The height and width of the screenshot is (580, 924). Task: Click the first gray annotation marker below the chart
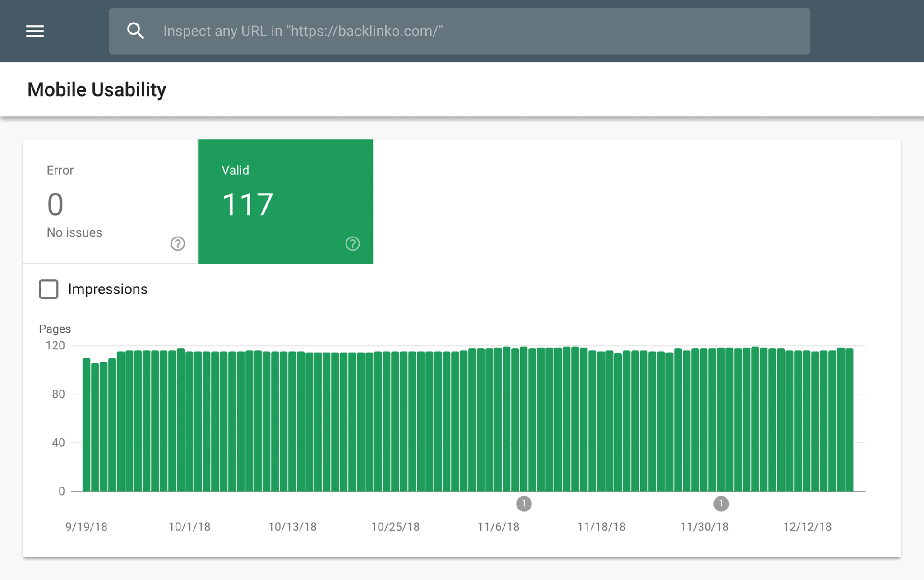pyautogui.click(x=524, y=504)
